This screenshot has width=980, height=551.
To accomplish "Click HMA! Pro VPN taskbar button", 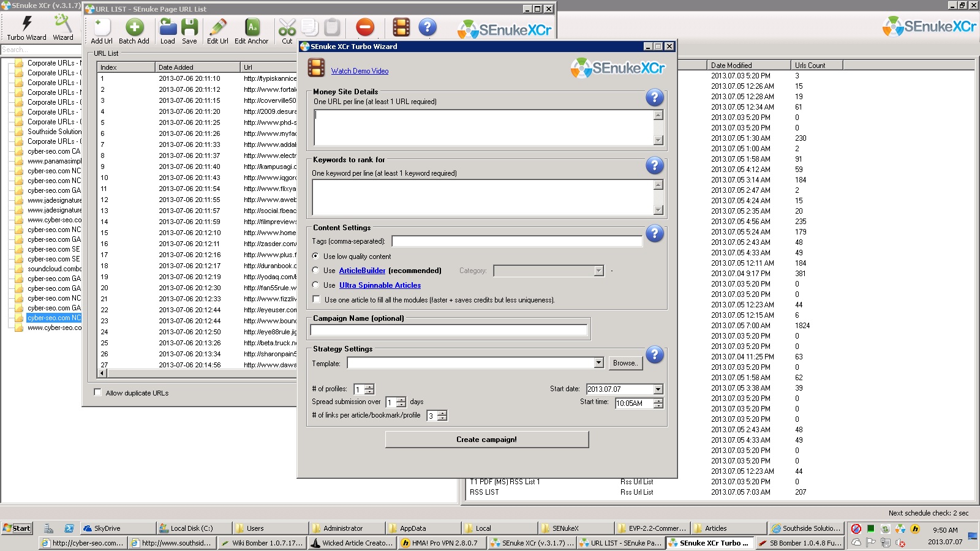I will coord(442,543).
